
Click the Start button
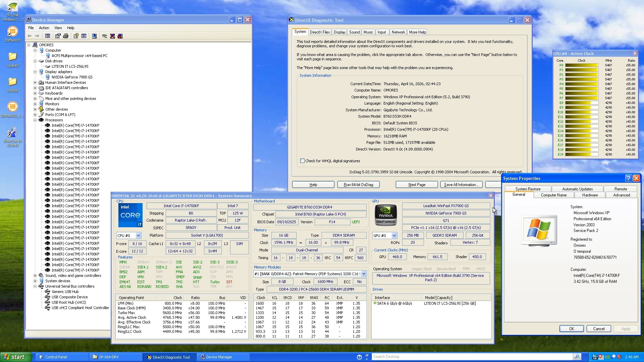point(16,357)
